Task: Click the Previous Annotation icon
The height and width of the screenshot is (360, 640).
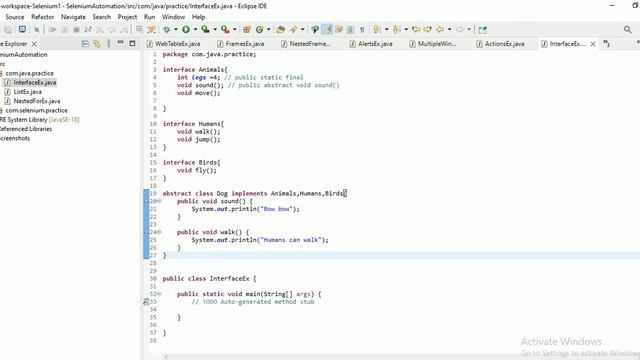Action: pyautogui.click(x=396, y=29)
